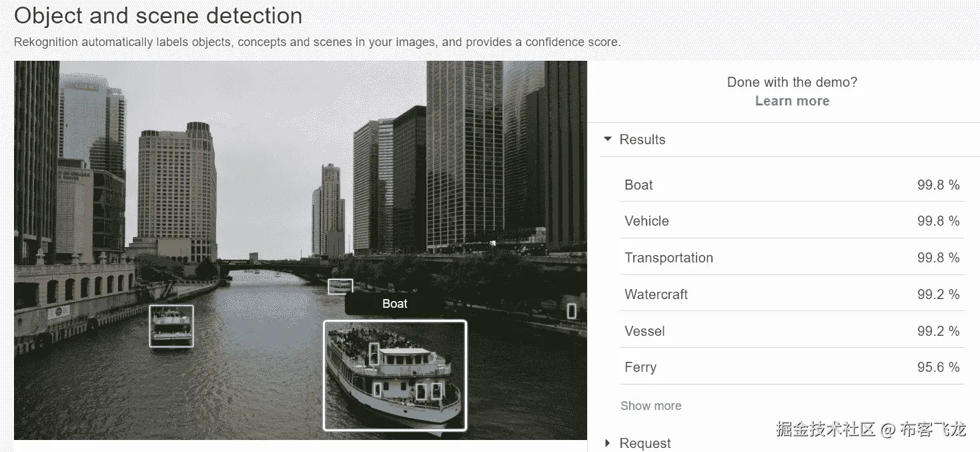Click the black Boat tooltip label

click(x=394, y=304)
